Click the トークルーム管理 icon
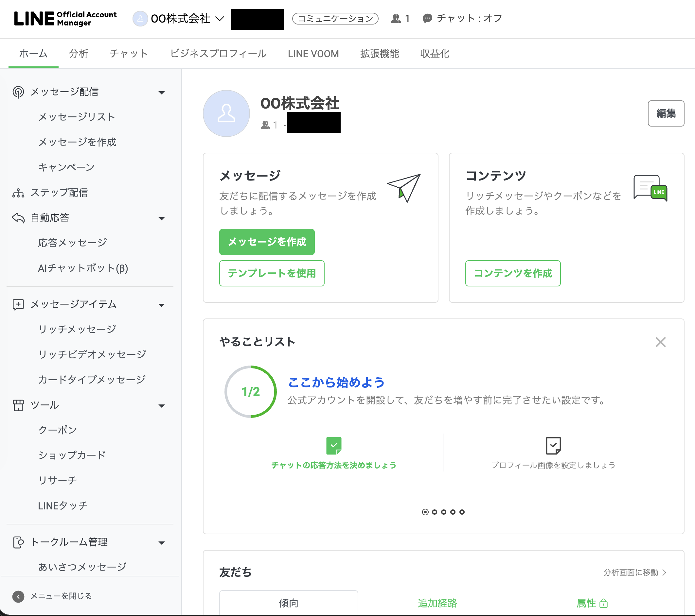695x616 pixels. 18,542
